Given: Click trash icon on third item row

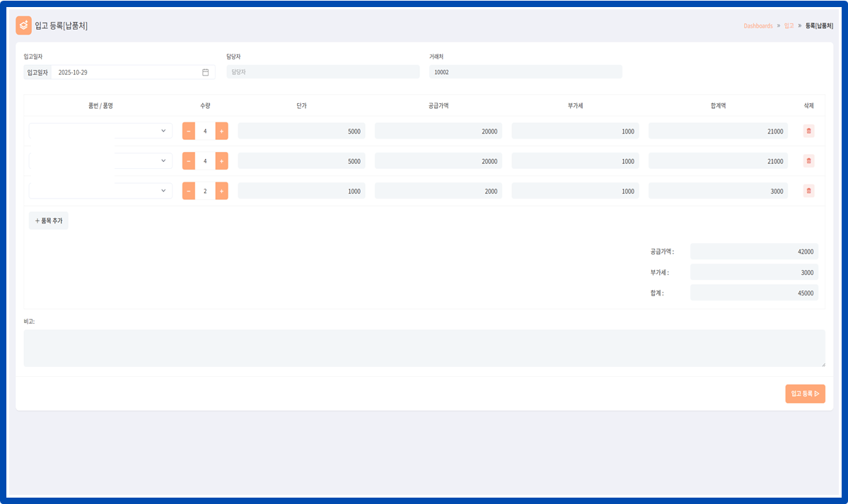Looking at the screenshot, I should 809,191.
